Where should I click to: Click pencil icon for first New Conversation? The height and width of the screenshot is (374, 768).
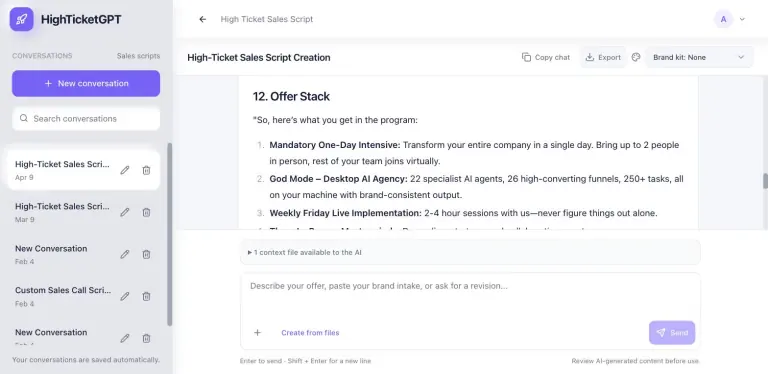click(125, 254)
